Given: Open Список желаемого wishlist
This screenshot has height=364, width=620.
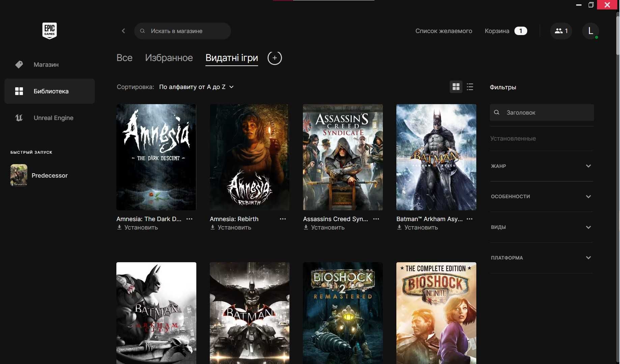Looking at the screenshot, I should pyautogui.click(x=444, y=31).
